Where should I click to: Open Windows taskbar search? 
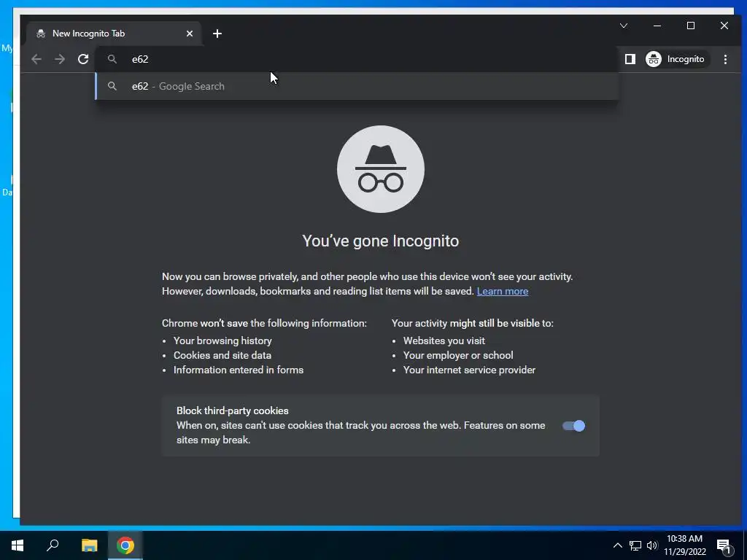pos(53,545)
